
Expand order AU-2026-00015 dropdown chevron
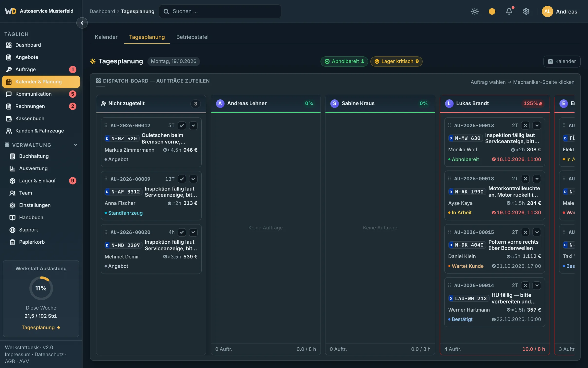coord(537,232)
